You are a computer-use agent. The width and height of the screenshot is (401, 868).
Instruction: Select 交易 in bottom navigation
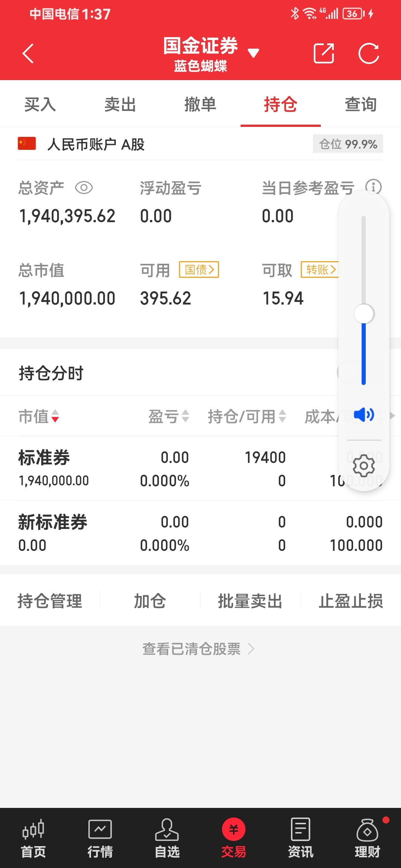[x=234, y=838]
